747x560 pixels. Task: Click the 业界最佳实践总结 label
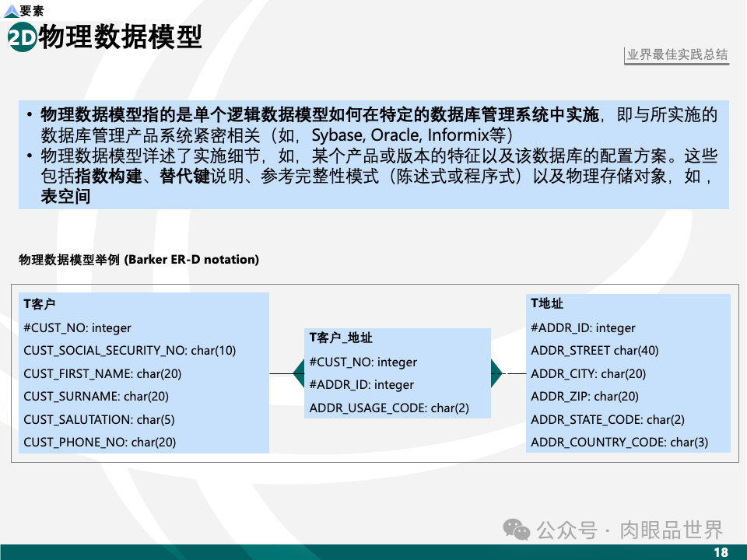(x=677, y=54)
